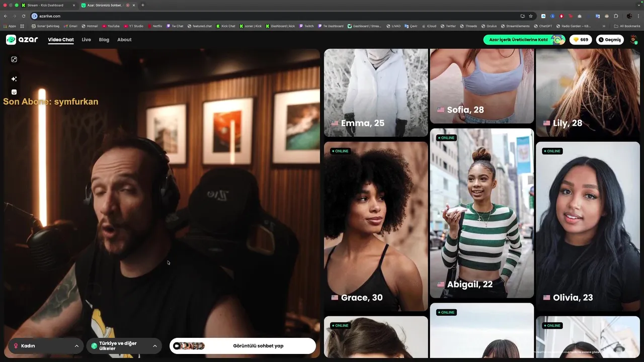Image resolution: width=644 pixels, height=362 pixels.
Task: Open the Hotmail bookmark
Action: 90,26
